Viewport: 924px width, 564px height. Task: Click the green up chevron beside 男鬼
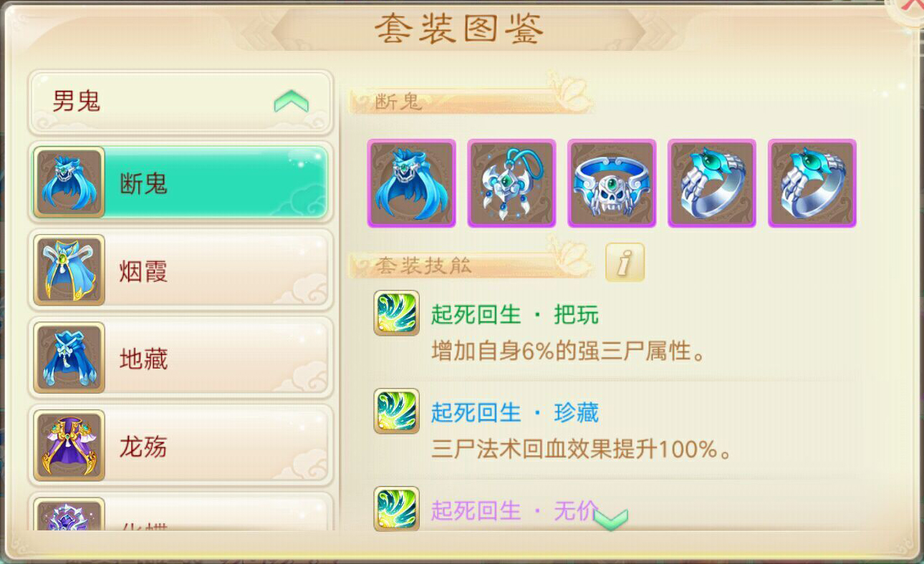(291, 102)
